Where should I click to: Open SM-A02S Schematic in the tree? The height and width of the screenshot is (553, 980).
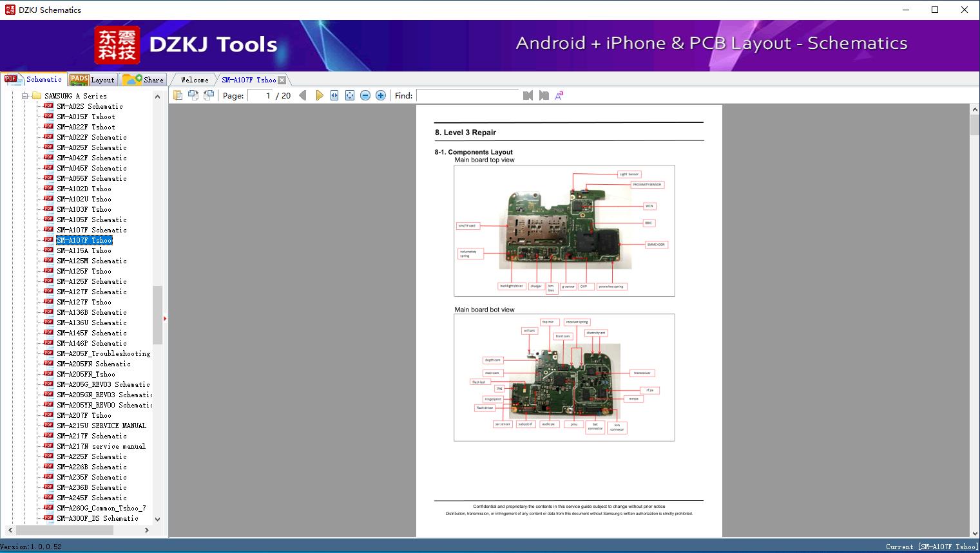coord(90,106)
